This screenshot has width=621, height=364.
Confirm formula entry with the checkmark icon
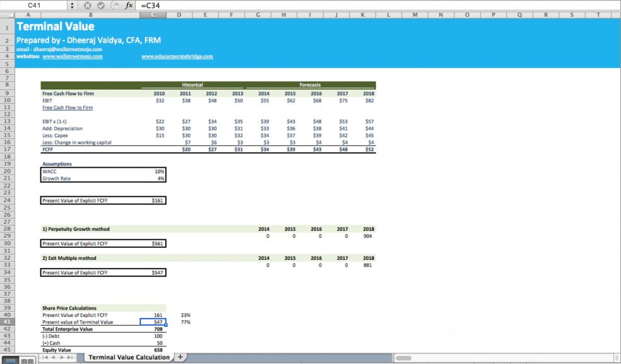click(100, 6)
